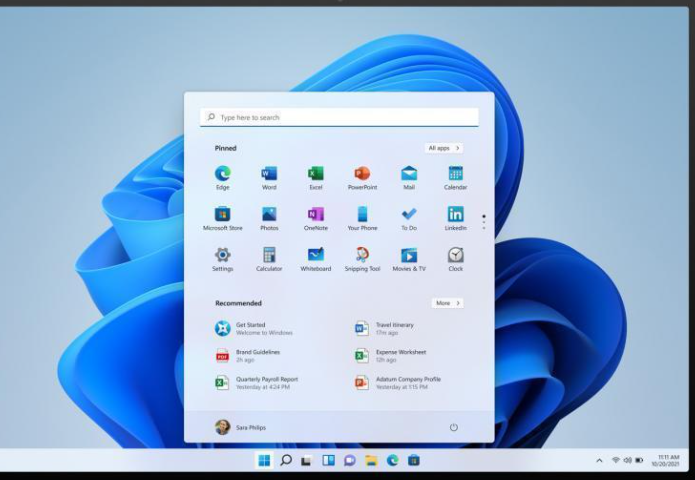Screen dimensions: 695x480
Task: Open Settings from pinned apps
Action: [223, 259]
